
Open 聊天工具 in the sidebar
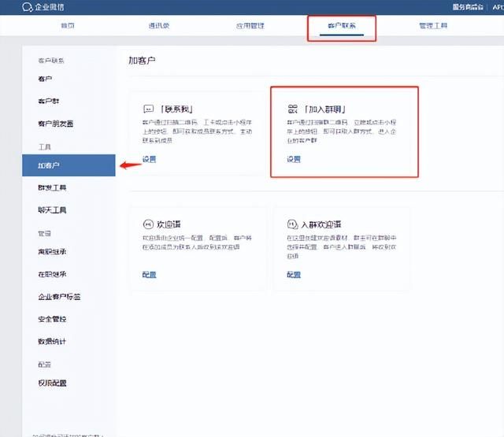(x=52, y=210)
